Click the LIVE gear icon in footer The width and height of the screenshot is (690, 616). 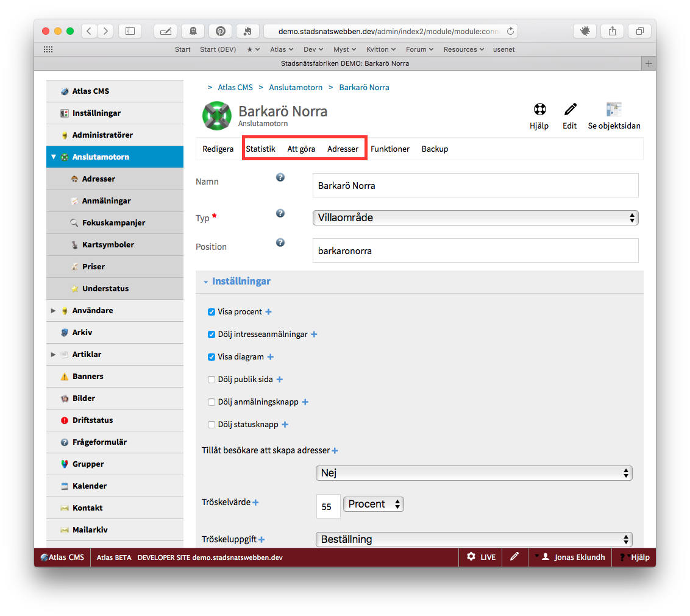click(x=471, y=557)
